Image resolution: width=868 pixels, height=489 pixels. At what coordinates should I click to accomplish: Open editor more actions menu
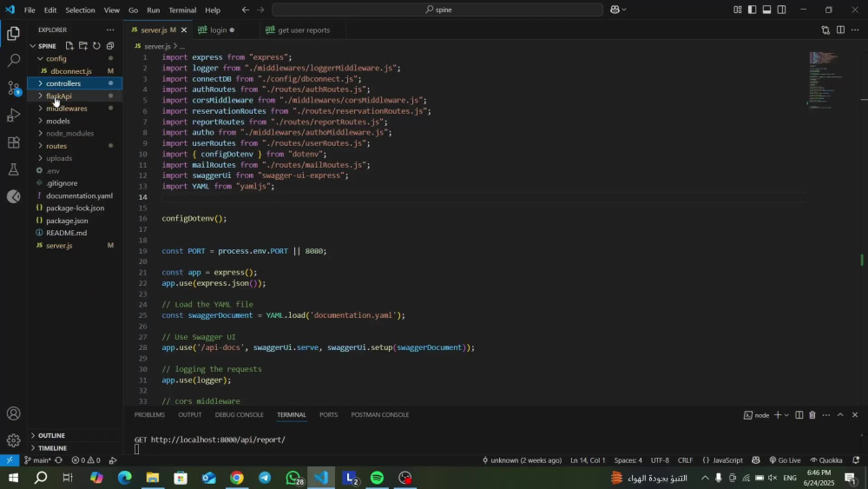855,30
